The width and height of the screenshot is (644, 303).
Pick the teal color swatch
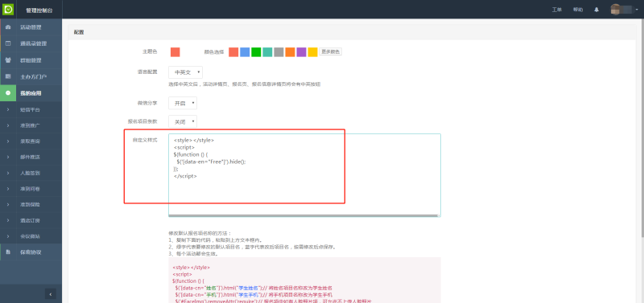[x=267, y=52]
